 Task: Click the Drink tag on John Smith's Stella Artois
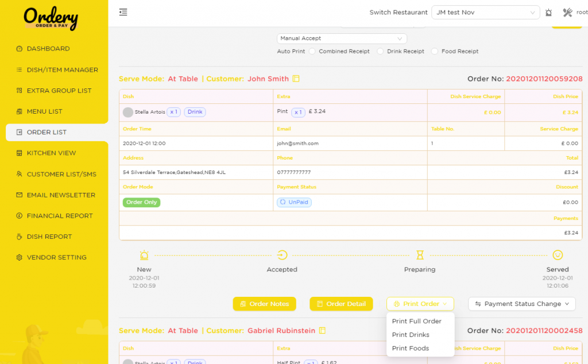195,112
